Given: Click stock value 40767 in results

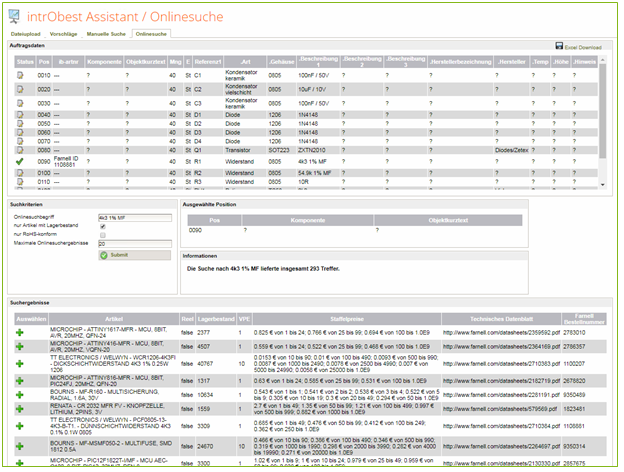Looking at the screenshot, I should click(x=205, y=363).
